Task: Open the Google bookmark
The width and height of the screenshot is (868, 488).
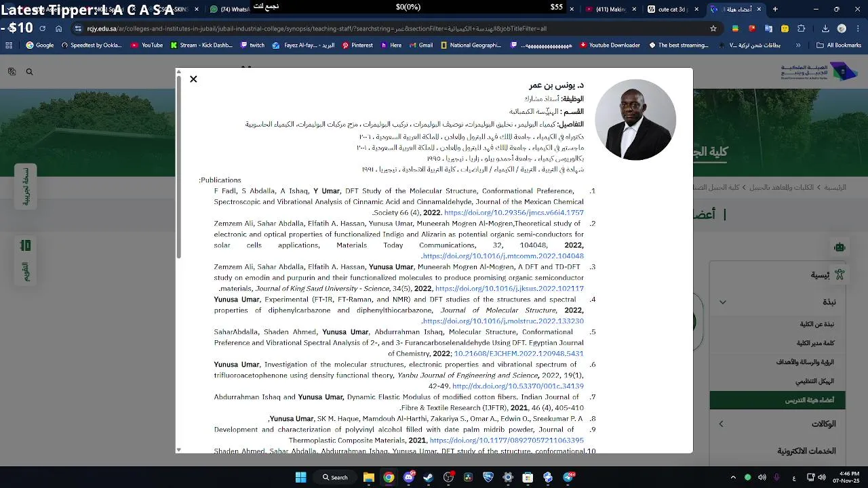Action: point(40,45)
